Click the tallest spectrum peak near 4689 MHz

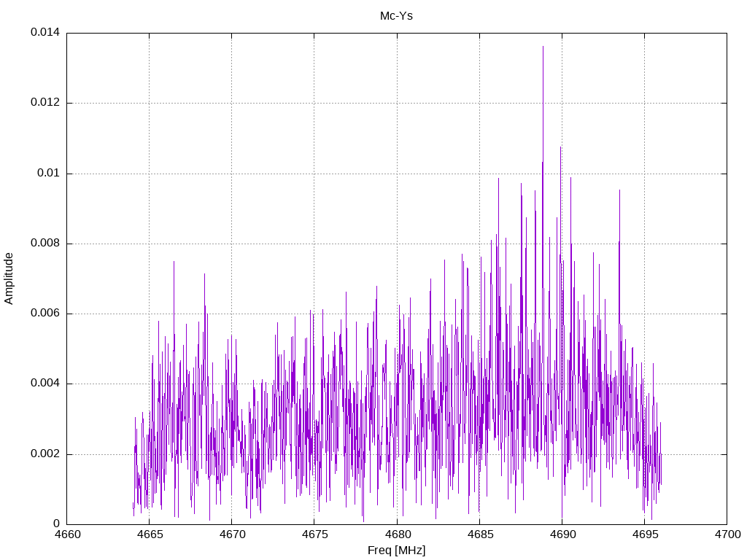pos(543,47)
